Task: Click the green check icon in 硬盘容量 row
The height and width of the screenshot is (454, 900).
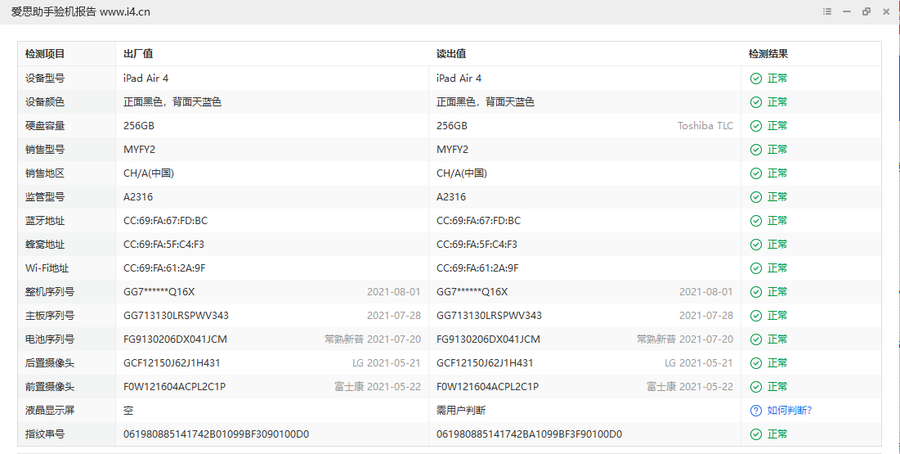Action: (x=756, y=126)
